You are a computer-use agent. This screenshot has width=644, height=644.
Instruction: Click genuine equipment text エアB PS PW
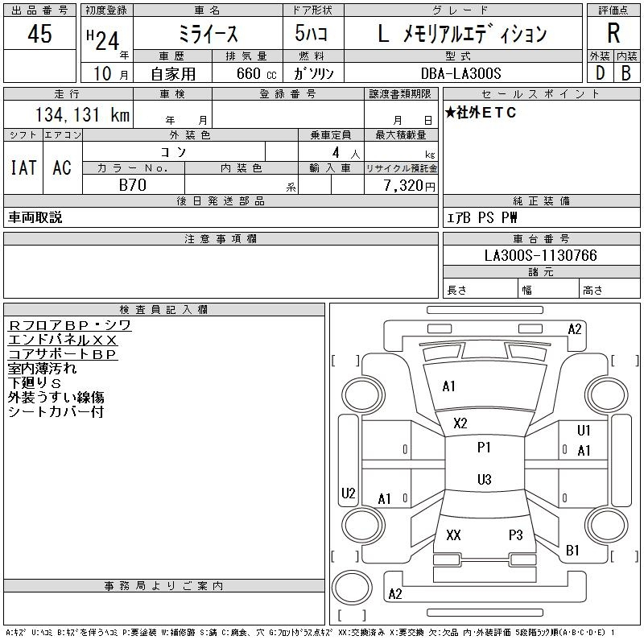click(482, 217)
